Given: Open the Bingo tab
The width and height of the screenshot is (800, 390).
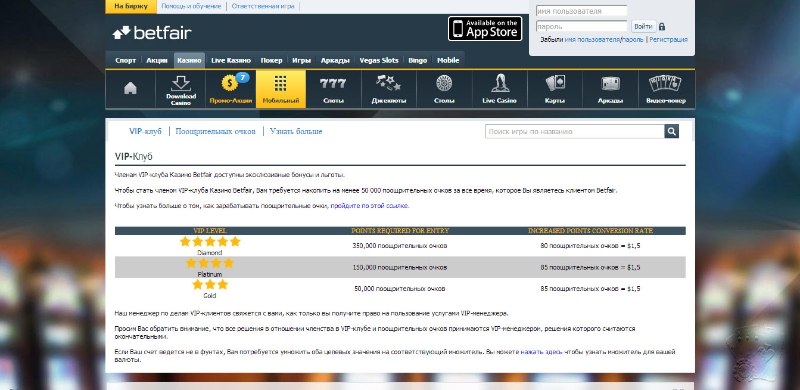Looking at the screenshot, I should 417,60.
